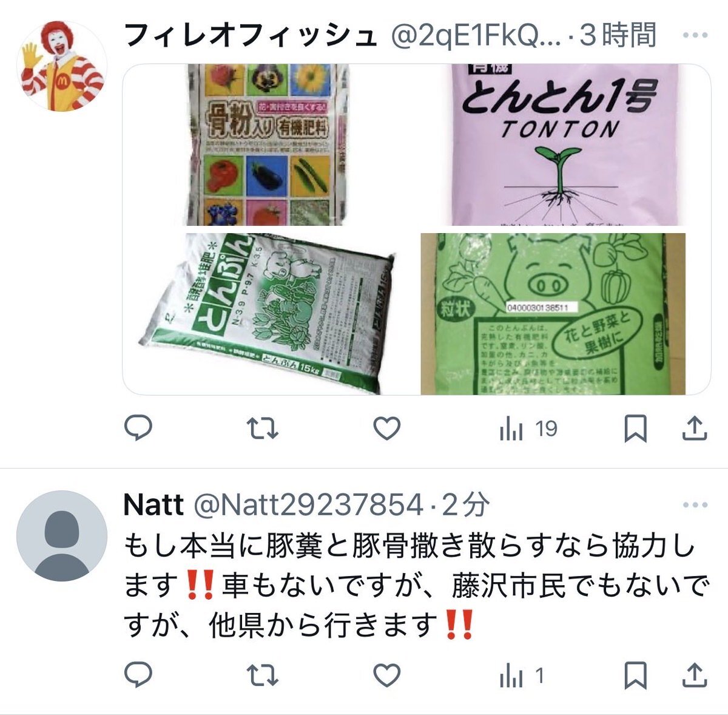The width and height of the screenshot is (728, 715).
Task: Bookmark Natt's tweet
Action: [x=635, y=676]
